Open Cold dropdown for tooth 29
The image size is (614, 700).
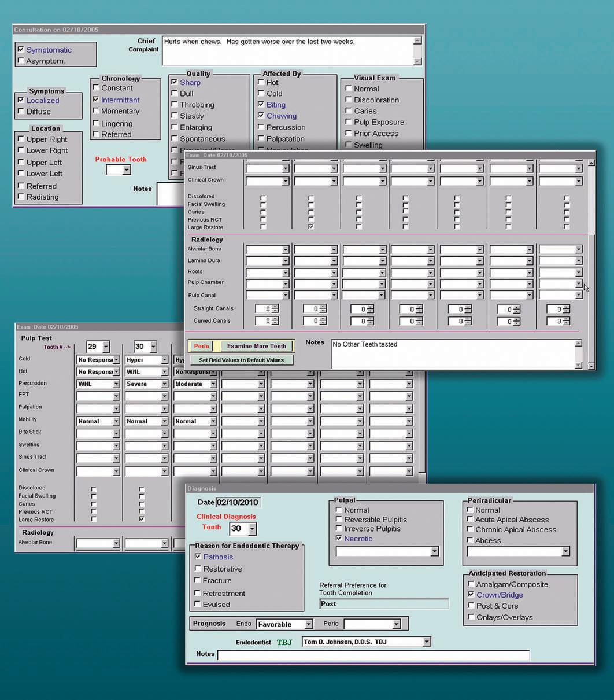pyautogui.click(x=116, y=360)
